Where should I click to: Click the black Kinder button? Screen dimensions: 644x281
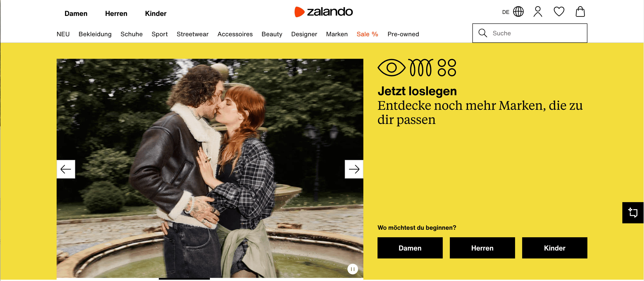coord(554,248)
